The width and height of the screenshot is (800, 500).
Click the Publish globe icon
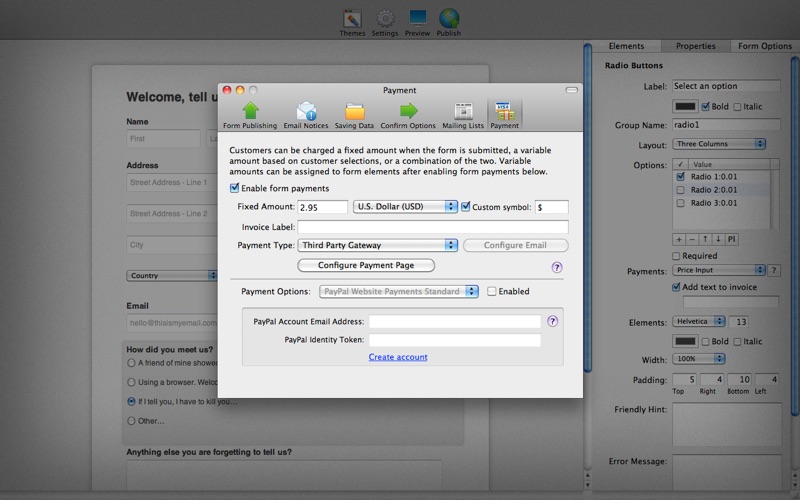tap(449, 22)
